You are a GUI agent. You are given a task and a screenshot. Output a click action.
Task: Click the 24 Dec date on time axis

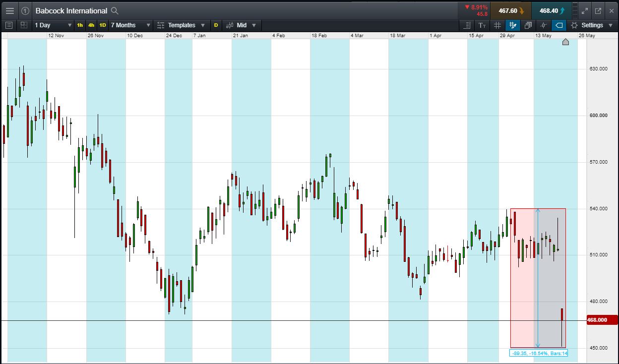click(x=174, y=36)
